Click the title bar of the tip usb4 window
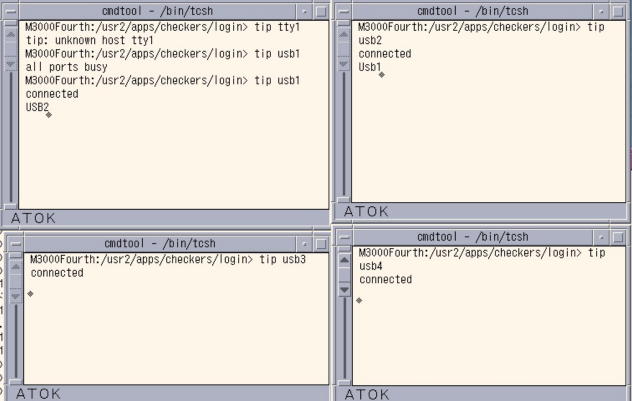Viewport: 632px width, 401px height. point(472,237)
